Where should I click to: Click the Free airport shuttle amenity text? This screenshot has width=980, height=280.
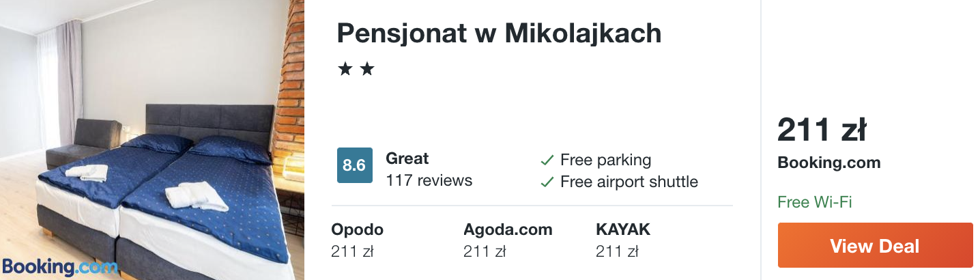click(x=629, y=182)
